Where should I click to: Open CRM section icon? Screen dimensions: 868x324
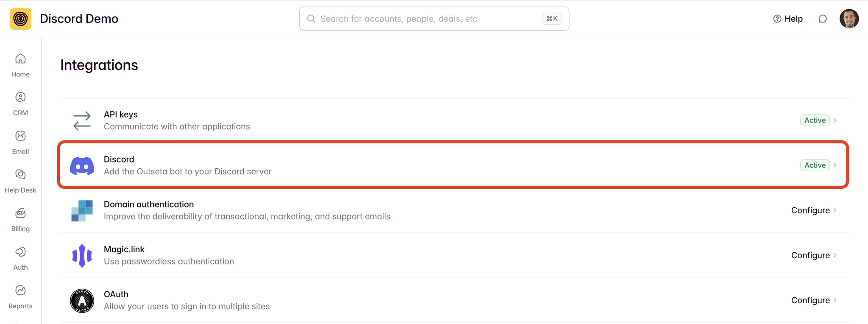[x=20, y=97]
